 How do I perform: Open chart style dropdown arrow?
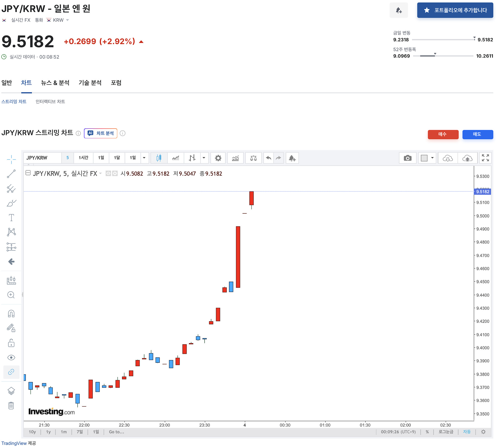(204, 158)
